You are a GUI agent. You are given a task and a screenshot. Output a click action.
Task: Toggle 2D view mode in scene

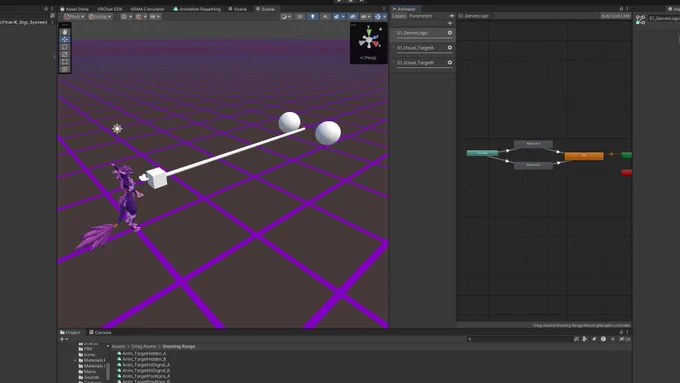click(x=300, y=16)
